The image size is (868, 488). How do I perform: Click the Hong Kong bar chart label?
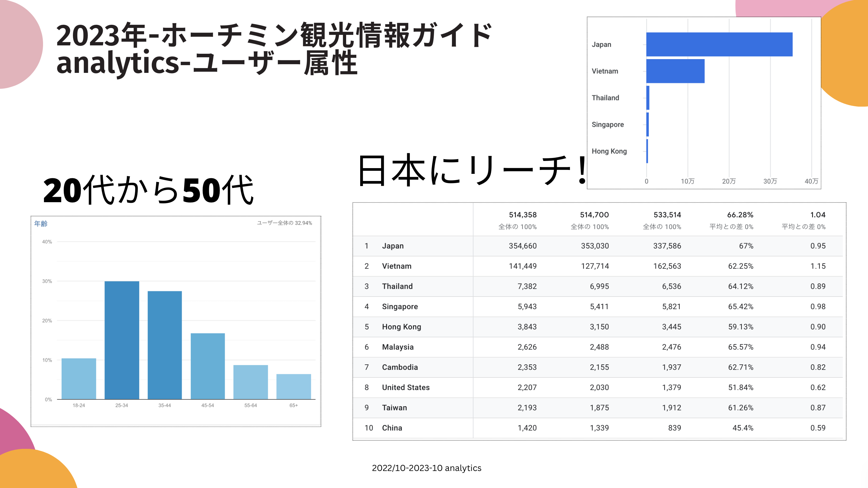click(x=609, y=151)
